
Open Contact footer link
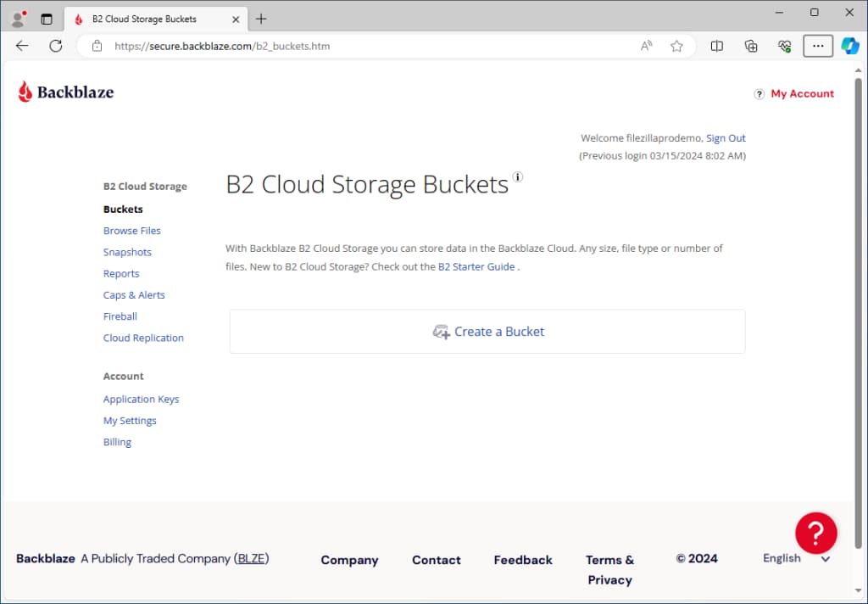click(x=437, y=560)
